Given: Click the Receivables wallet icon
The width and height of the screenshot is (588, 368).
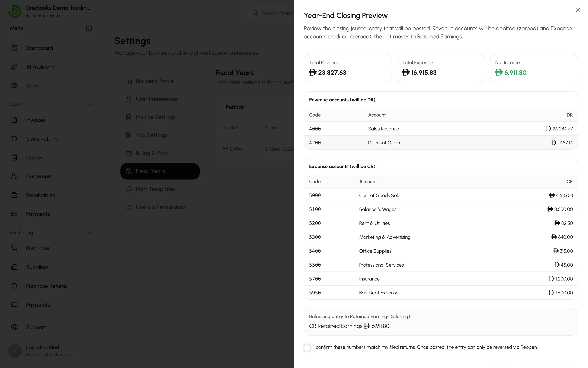Looking at the screenshot, I should pyautogui.click(x=14, y=195).
